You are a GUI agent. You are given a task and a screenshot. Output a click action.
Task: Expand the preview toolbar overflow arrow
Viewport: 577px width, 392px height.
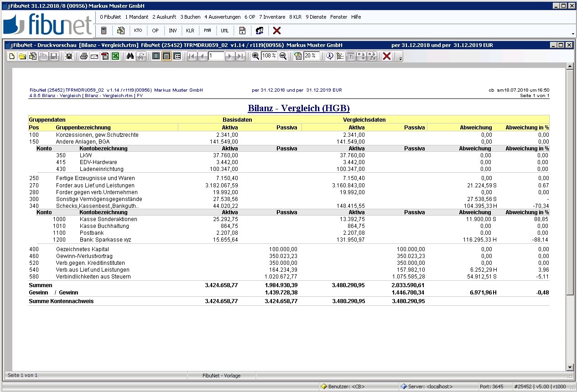pos(400,57)
